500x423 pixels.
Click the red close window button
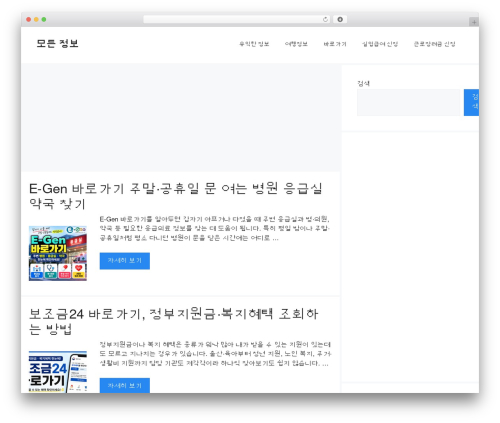[x=29, y=19]
